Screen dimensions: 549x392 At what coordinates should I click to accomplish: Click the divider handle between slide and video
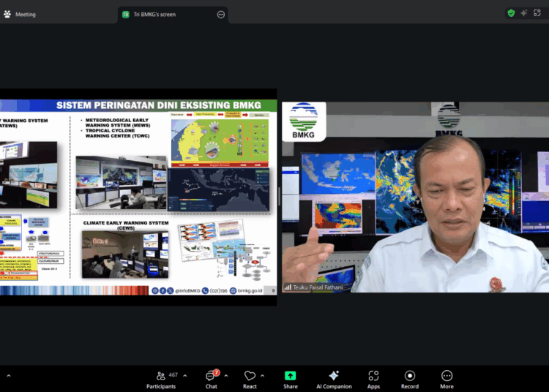[x=280, y=197]
